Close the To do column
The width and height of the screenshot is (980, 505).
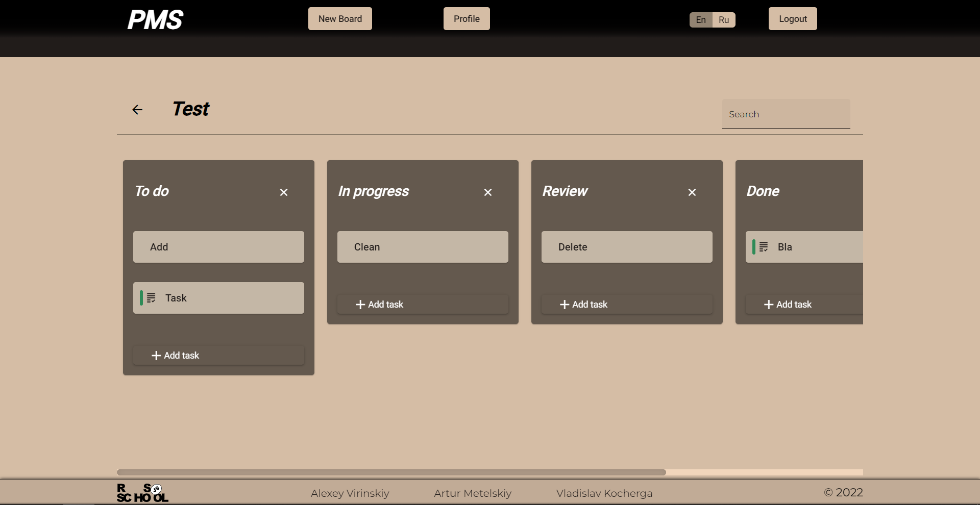[283, 193]
